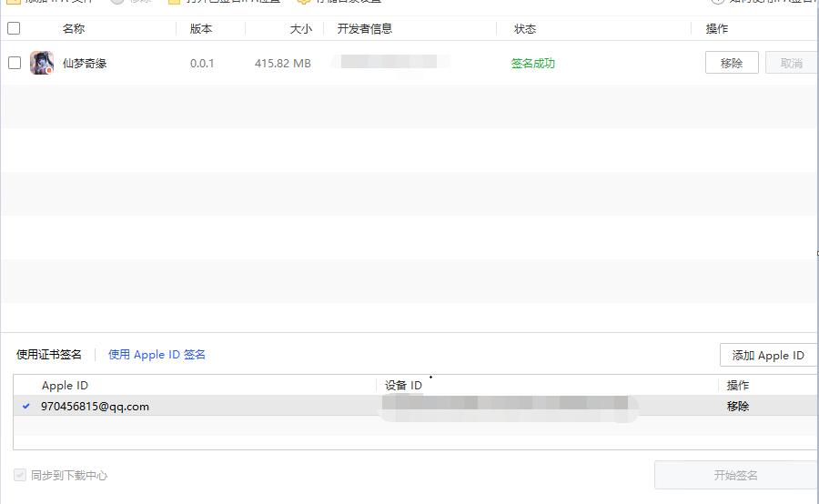Click size value 415.82 MB
This screenshot has height=504, width=819.
tap(283, 64)
